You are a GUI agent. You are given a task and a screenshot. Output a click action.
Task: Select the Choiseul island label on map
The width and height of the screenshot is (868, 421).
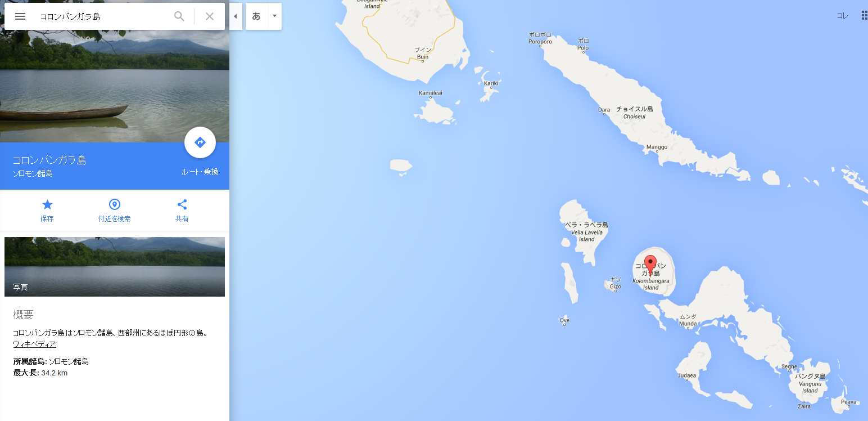pos(635,113)
